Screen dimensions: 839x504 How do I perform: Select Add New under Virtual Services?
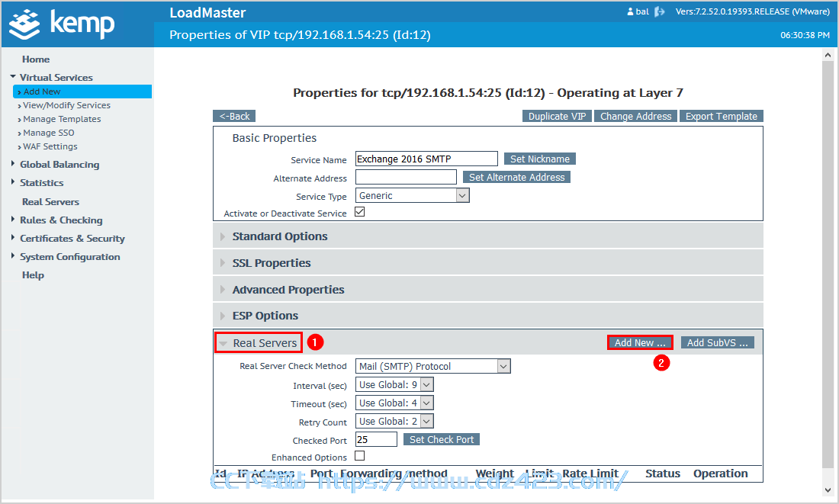click(82, 91)
